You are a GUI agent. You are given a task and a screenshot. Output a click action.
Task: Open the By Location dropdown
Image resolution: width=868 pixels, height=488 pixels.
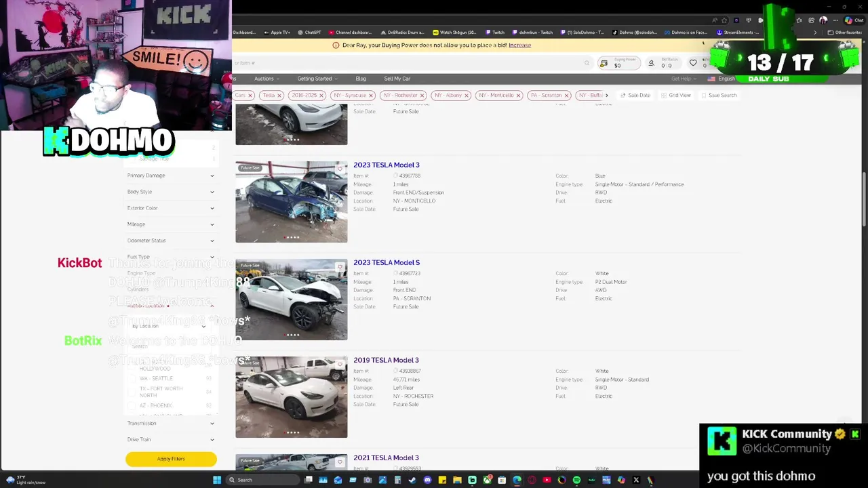pos(169,326)
